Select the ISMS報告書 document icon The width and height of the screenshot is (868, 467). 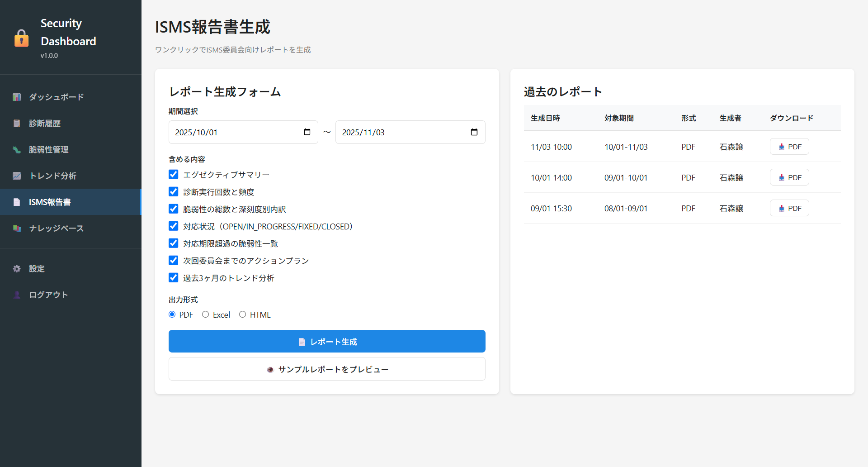point(17,202)
